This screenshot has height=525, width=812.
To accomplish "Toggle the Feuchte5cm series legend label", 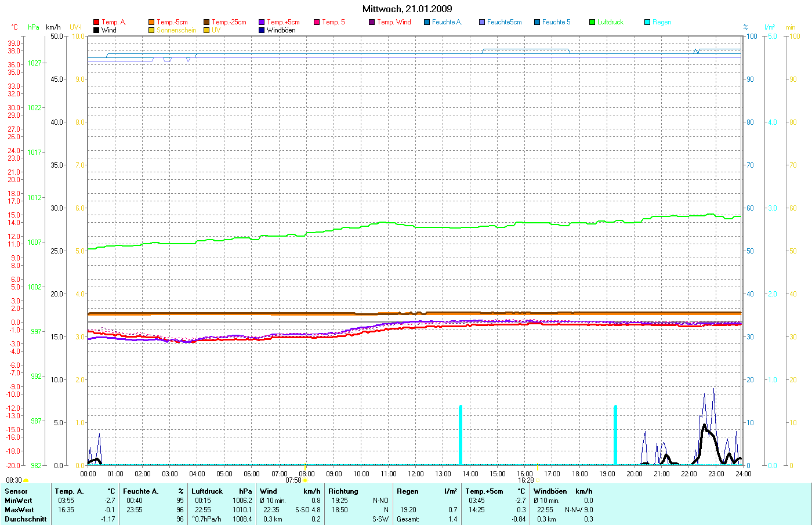I will coord(504,22).
